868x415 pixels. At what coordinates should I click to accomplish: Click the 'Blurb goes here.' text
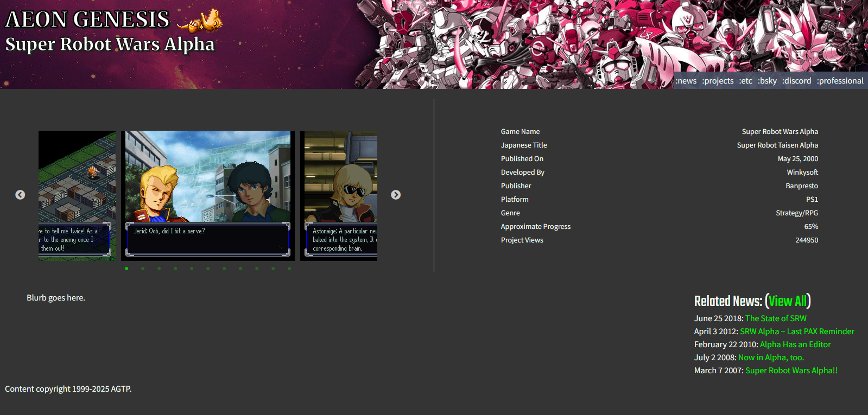pyautogui.click(x=56, y=298)
